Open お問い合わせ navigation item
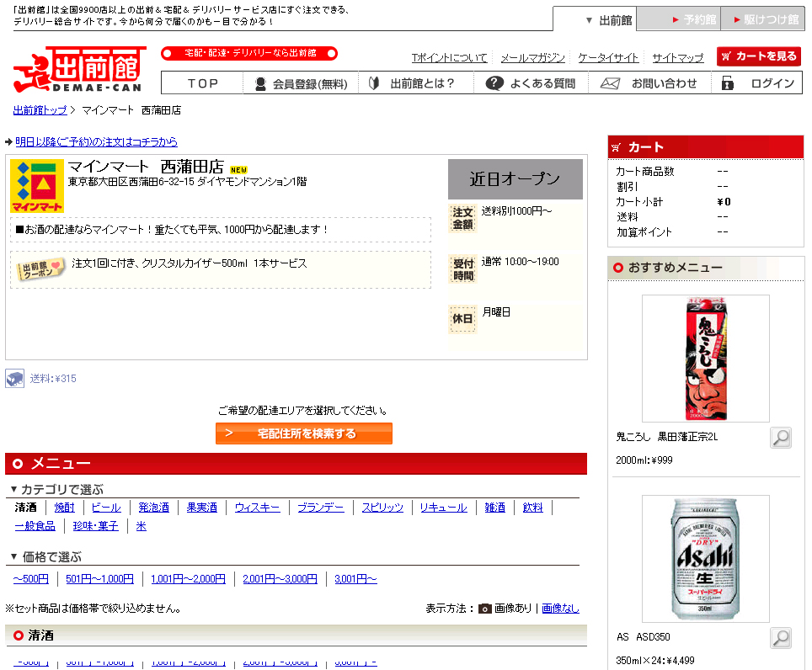Image resolution: width=812 pixels, height=670 pixels. [x=649, y=83]
